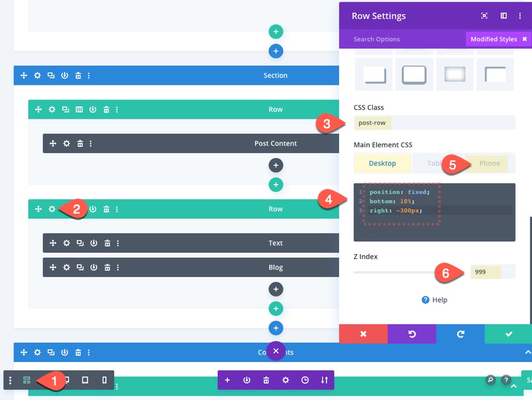
Task: Open Text module more options dots
Action: tap(118, 243)
